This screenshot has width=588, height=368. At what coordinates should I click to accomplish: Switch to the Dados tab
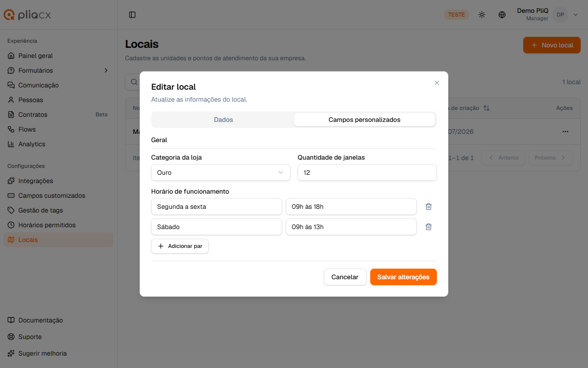pos(223,120)
